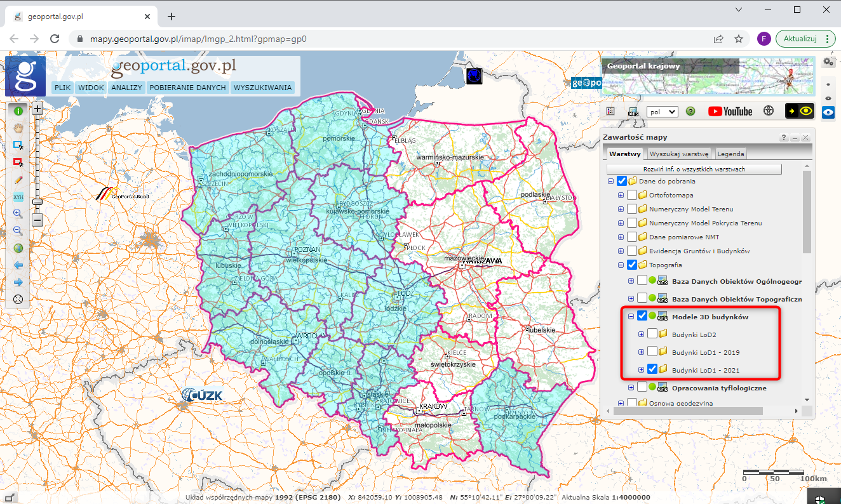Switch to the Legenda tab

[730, 154]
